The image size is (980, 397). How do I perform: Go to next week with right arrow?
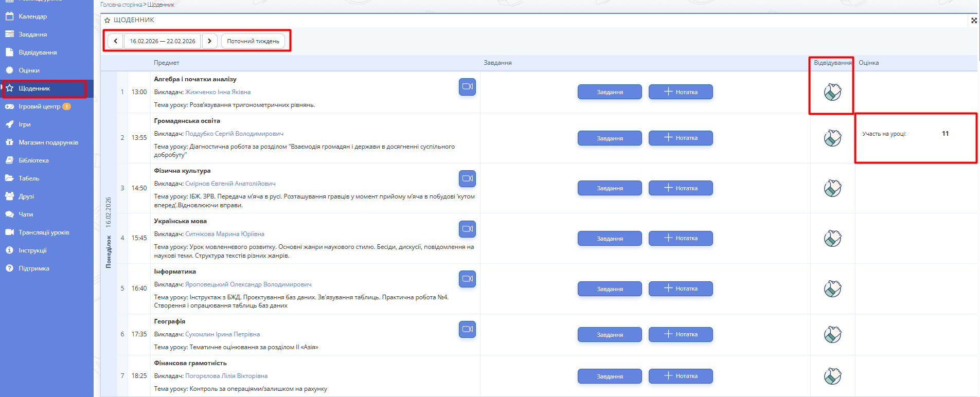[x=209, y=41]
